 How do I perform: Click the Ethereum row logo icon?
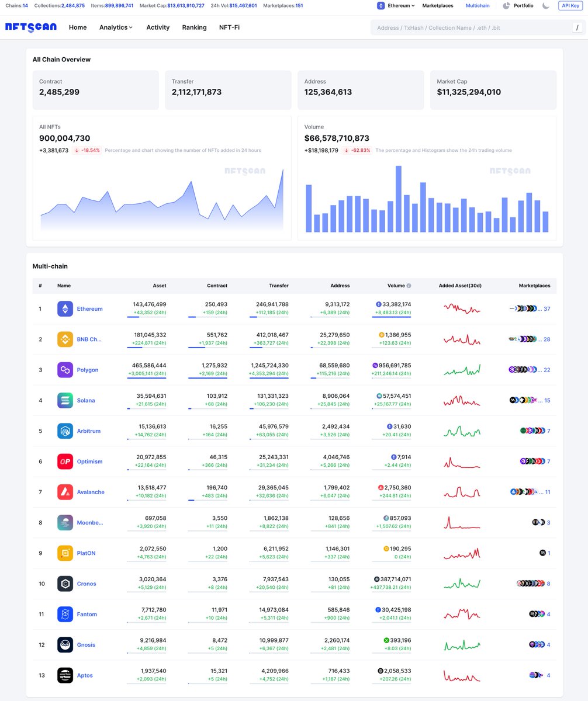tap(65, 308)
